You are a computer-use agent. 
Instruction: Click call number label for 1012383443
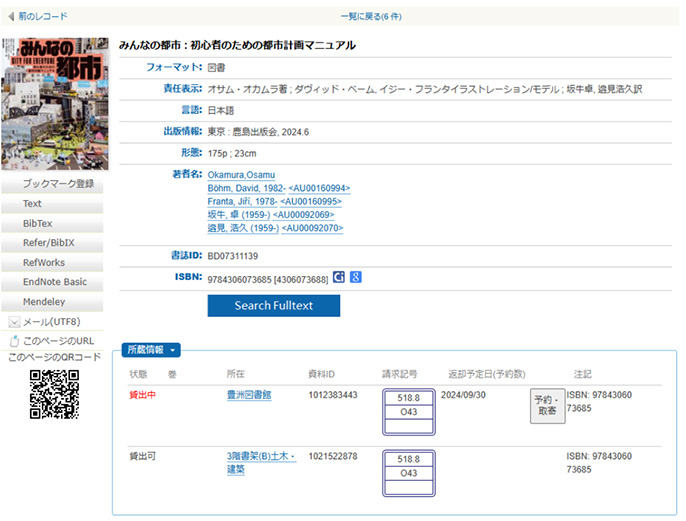click(409, 412)
